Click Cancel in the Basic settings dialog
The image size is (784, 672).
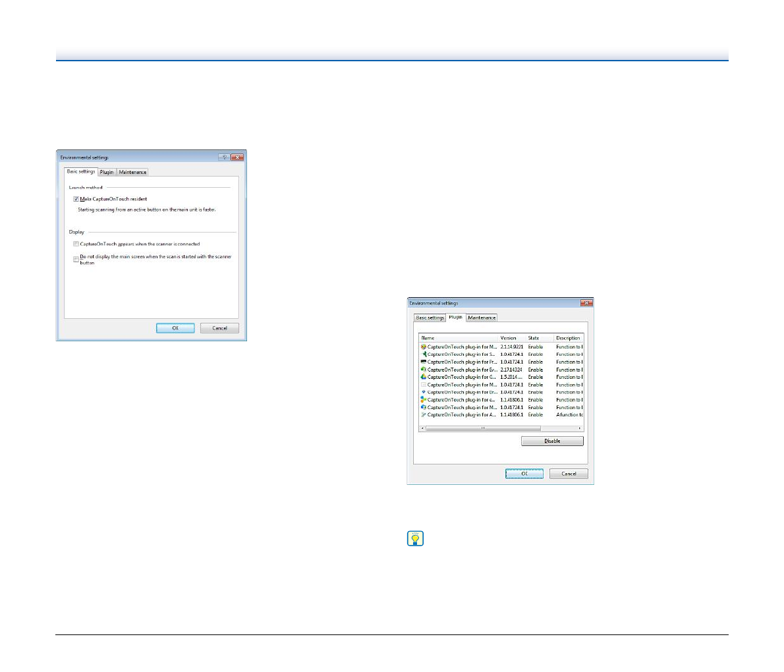pos(220,328)
